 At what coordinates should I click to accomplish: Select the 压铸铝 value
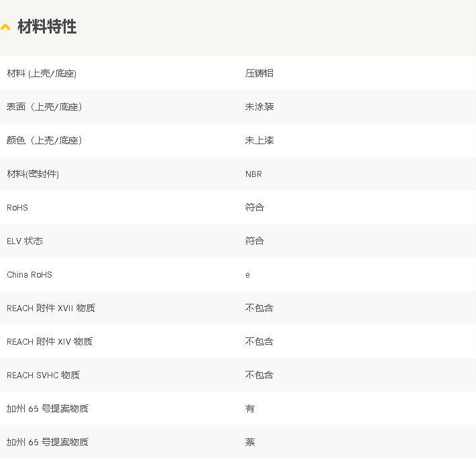[259, 73]
